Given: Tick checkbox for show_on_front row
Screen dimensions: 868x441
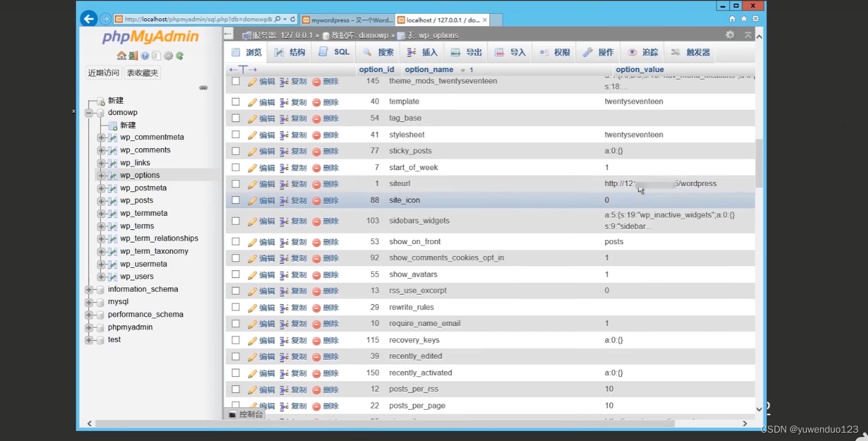Looking at the screenshot, I should click(235, 241).
